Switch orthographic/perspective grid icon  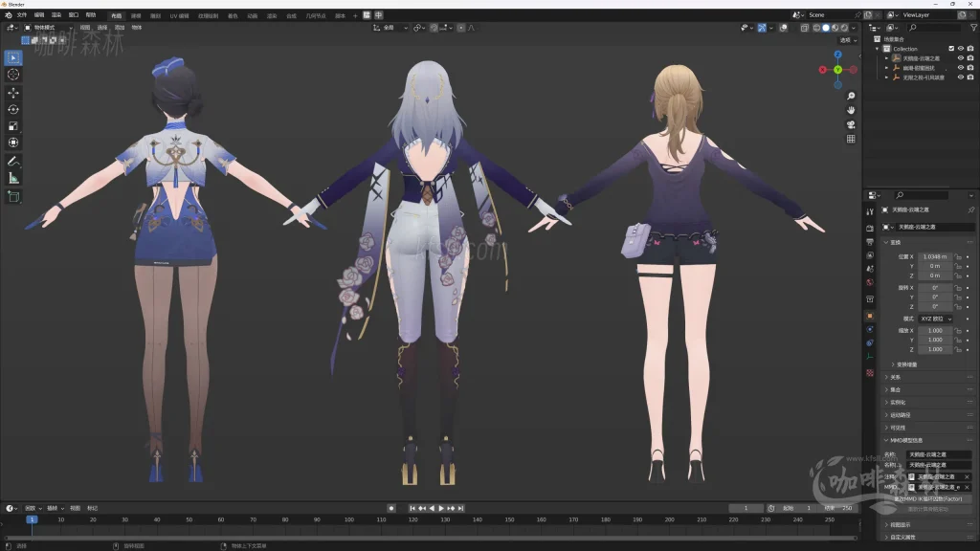(x=851, y=140)
